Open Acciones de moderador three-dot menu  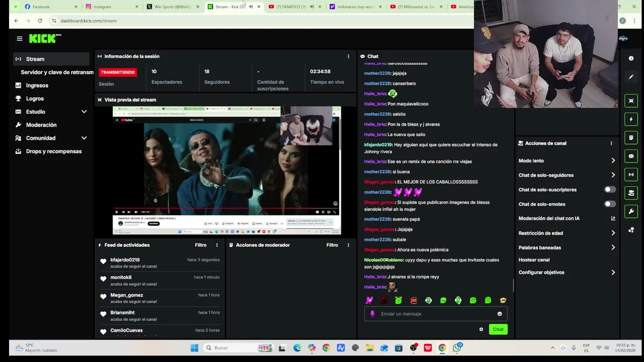tap(348, 245)
